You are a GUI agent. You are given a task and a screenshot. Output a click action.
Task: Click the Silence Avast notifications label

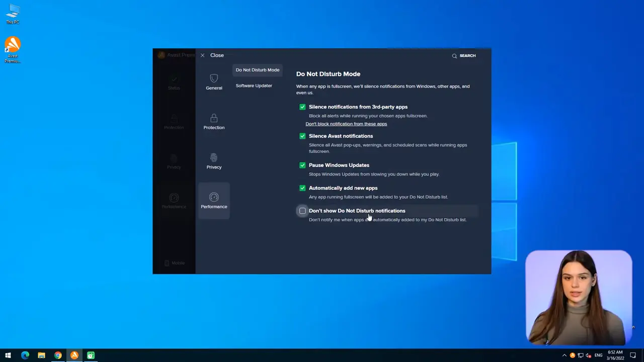point(341,136)
